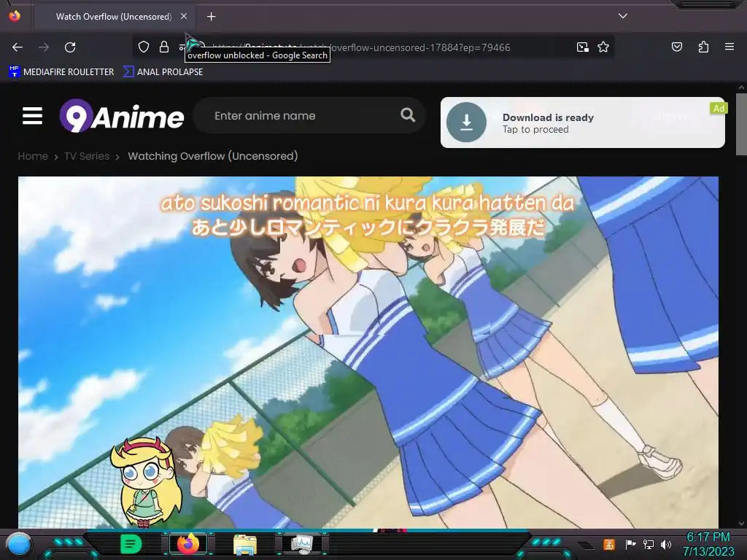Toggle picture-in-picture icon in address bar

(582, 47)
